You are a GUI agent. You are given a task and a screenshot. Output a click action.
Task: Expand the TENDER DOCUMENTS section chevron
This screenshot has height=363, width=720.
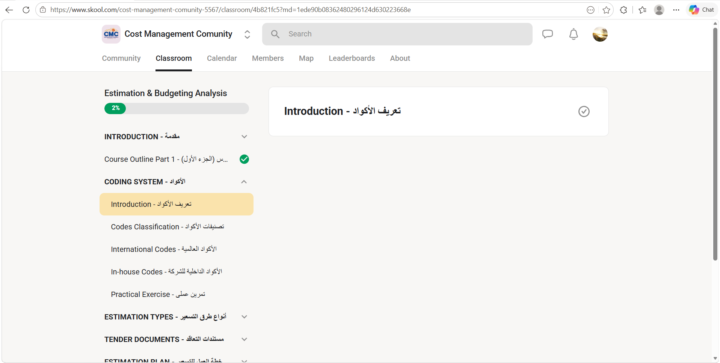pos(244,339)
